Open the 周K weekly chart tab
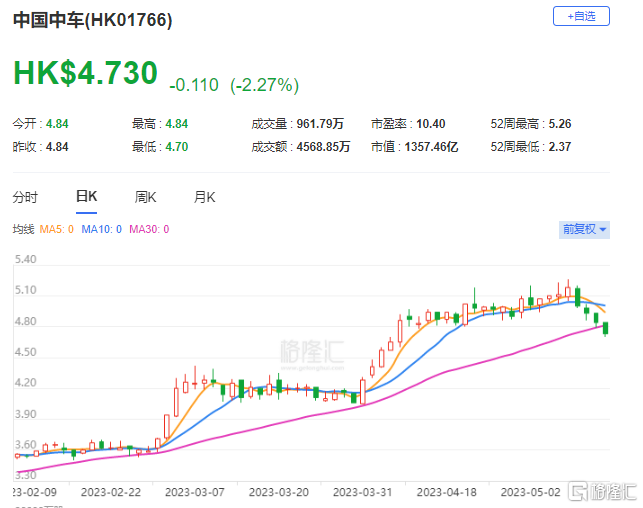 coord(146,197)
